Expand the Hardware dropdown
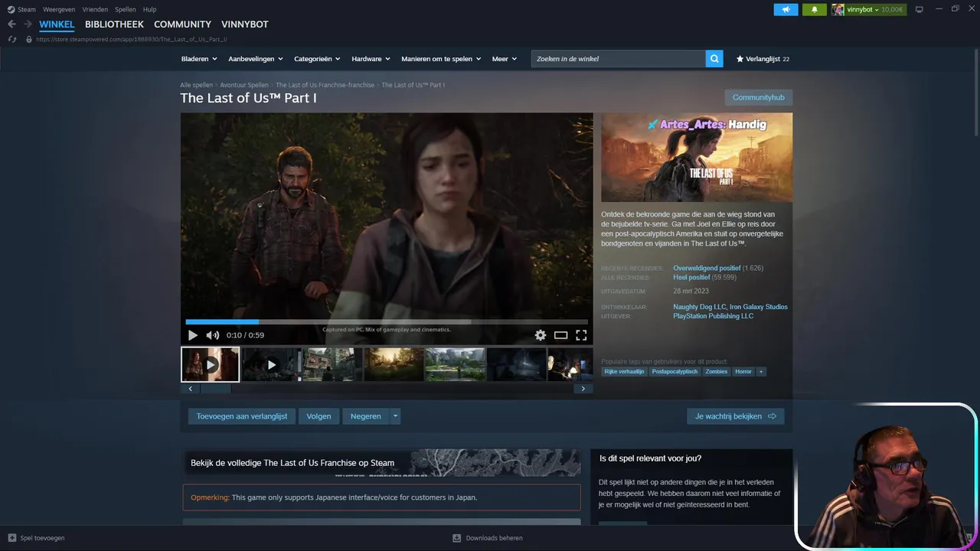The width and height of the screenshot is (980, 551). pos(371,59)
